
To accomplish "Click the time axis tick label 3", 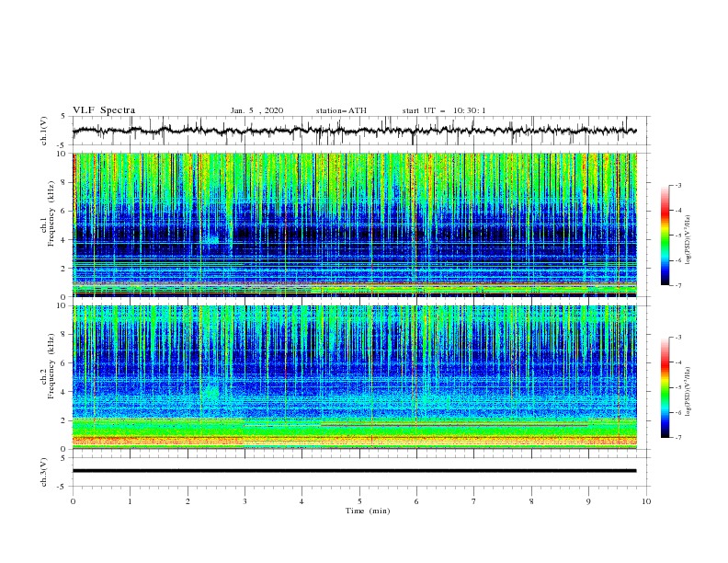I will tap(245, 501).
